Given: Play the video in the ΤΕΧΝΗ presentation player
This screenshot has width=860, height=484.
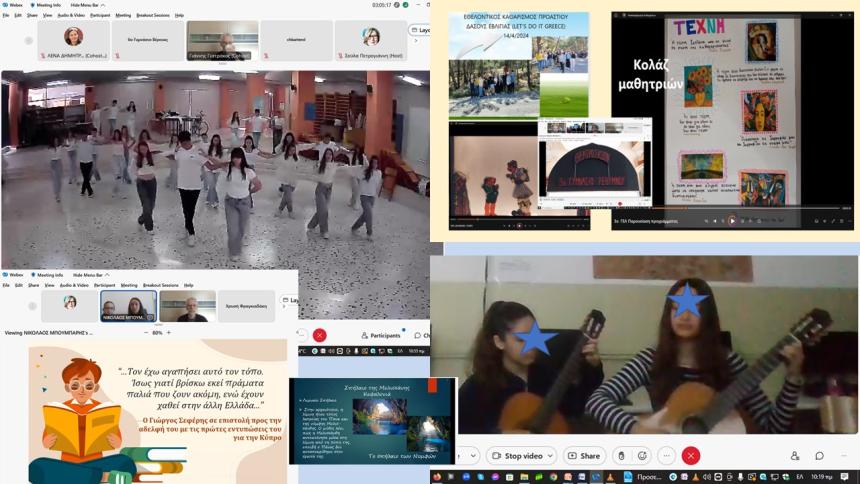Looking at the screenshot, I should [x=732, y=220].
